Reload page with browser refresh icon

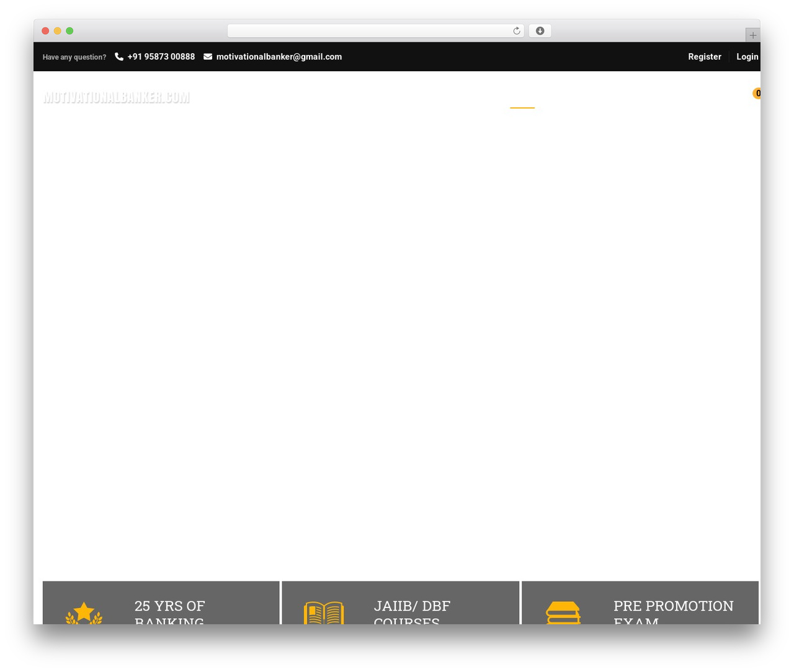(x=516, y=31)
